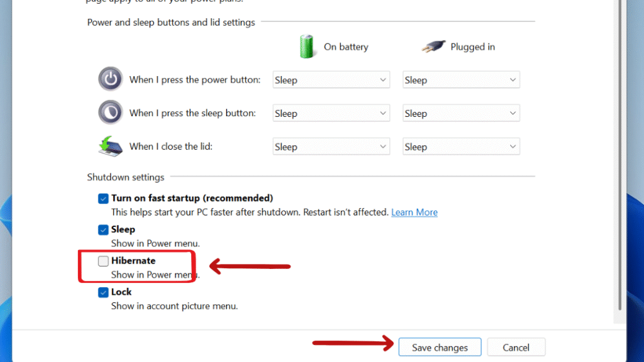Uncheck Turn on fast startup

pos(103,199)
